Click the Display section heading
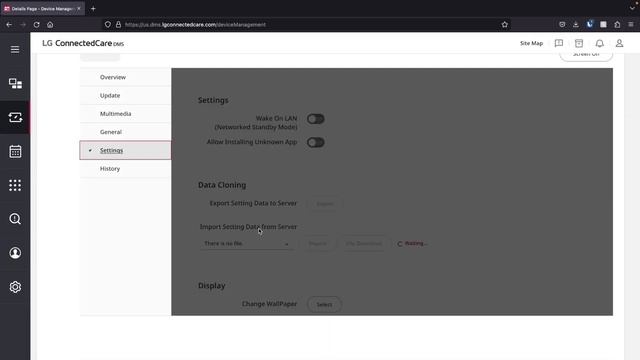 pyautogui.click(x=211, y=286)
